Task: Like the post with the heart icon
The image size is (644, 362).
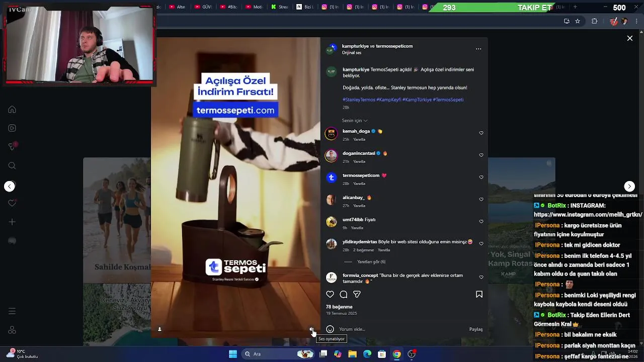Action: [x=330, y=295]
